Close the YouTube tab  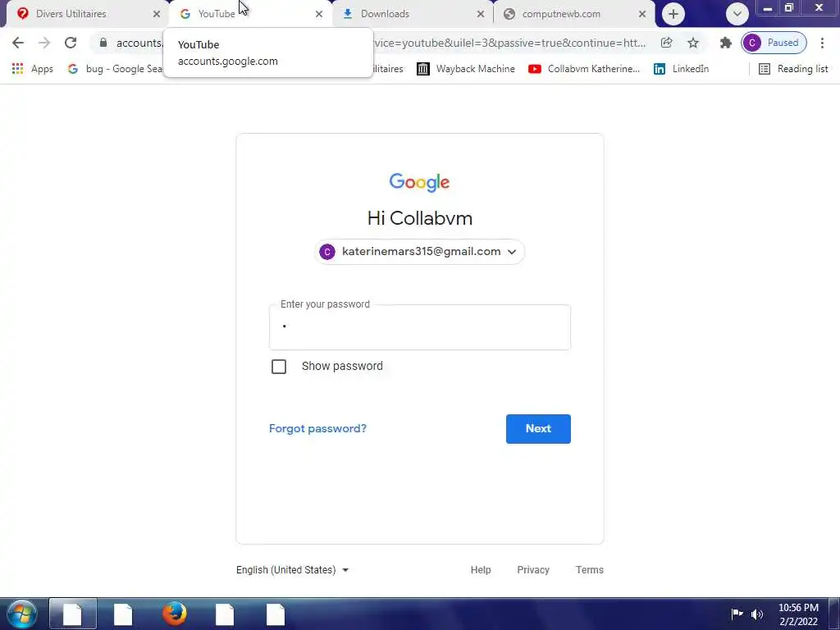tap(319, 14)
